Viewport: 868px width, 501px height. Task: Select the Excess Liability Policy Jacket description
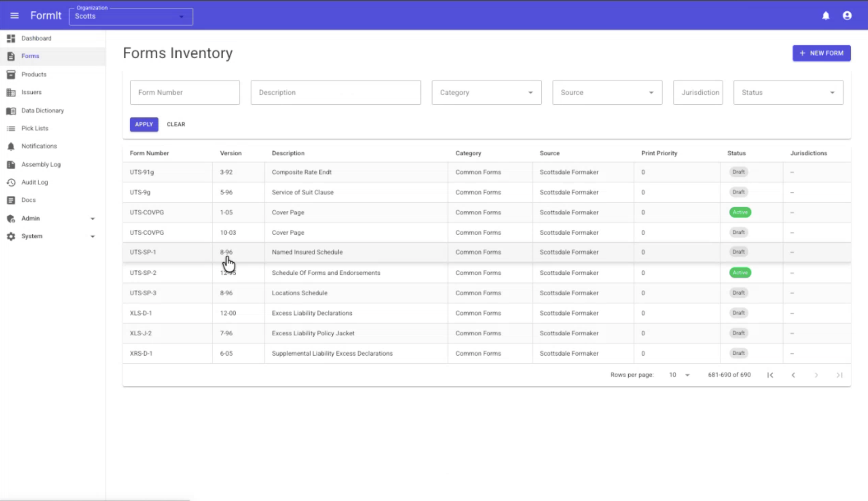click(x=313, y=333)
